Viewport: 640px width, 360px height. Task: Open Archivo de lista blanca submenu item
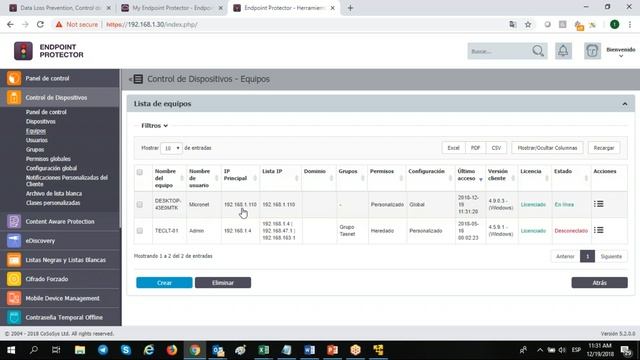point(53,193)
